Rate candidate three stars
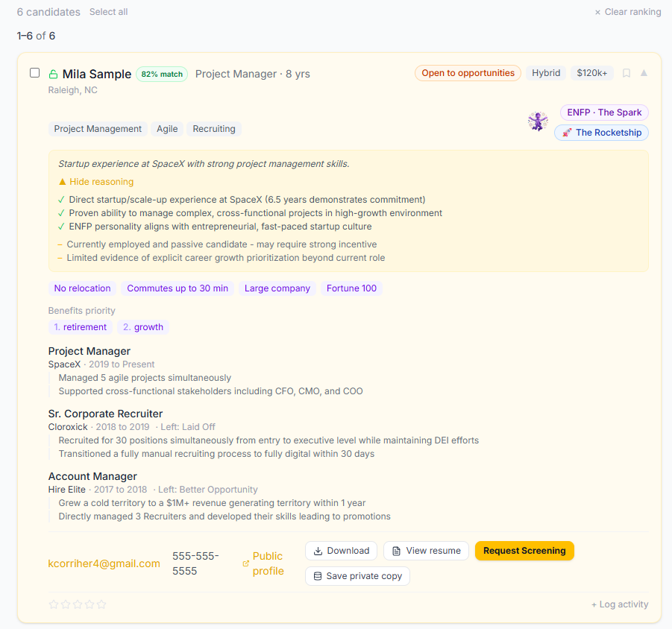The image size is (672, 629). [x=78, y=604]
